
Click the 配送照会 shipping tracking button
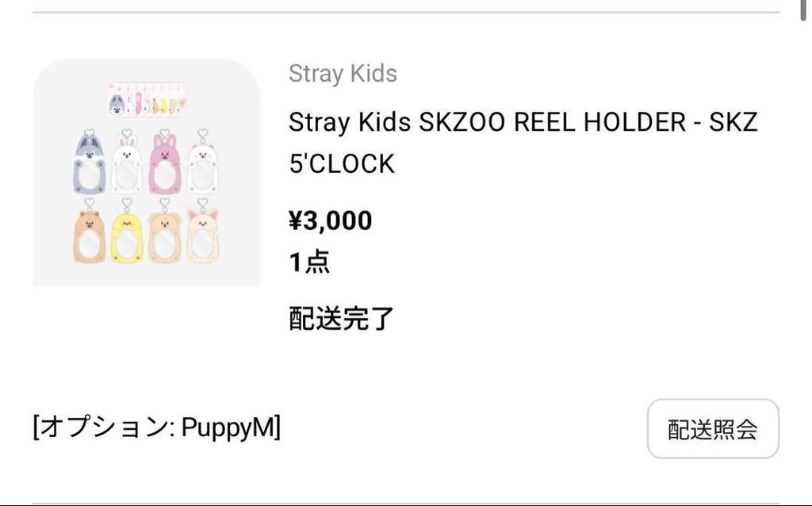tap(712, 428)
